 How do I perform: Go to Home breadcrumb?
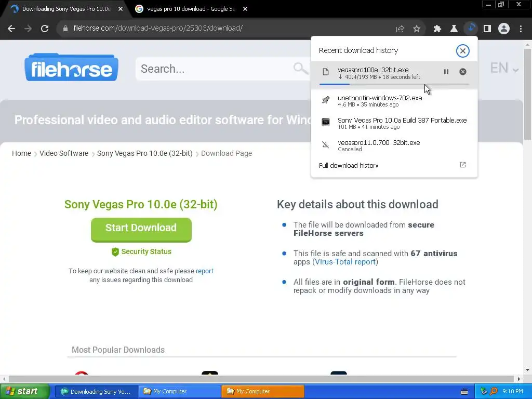pyautogui.click(x=21, y=153)
